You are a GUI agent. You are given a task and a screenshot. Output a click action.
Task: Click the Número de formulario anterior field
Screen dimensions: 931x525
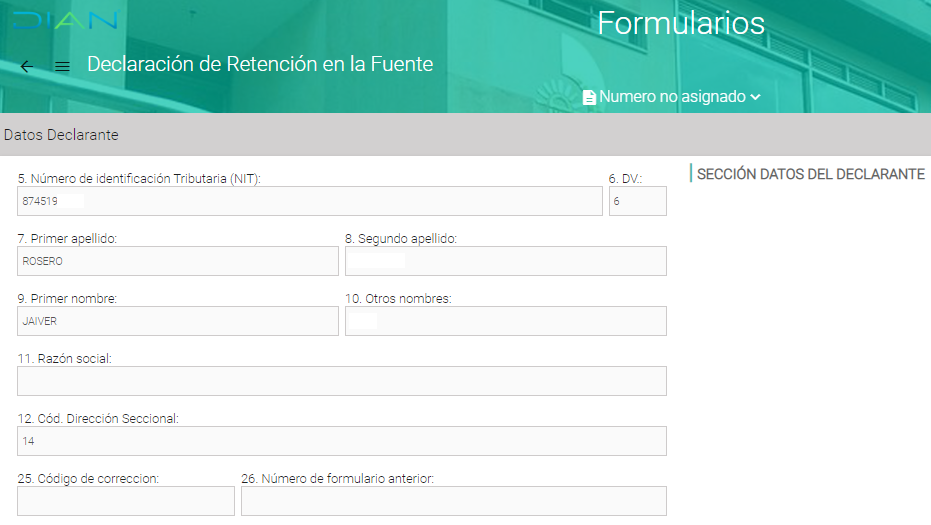click(x=453, y=501)
